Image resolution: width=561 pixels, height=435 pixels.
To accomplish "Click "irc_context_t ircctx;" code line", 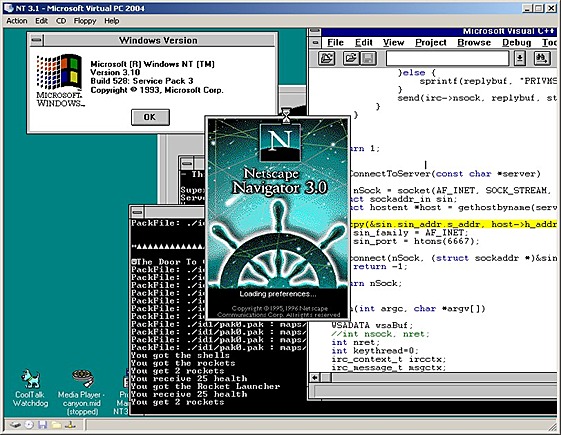I will [389, 359].
